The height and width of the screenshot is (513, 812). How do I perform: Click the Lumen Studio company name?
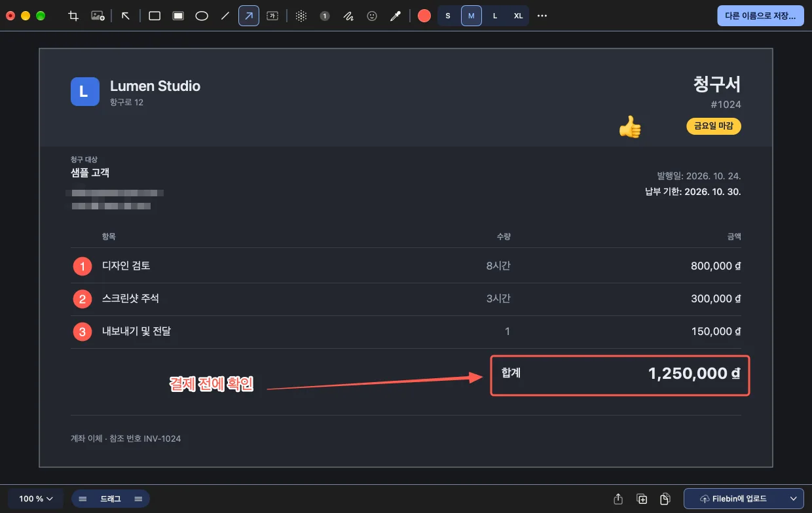pos(155,86)
